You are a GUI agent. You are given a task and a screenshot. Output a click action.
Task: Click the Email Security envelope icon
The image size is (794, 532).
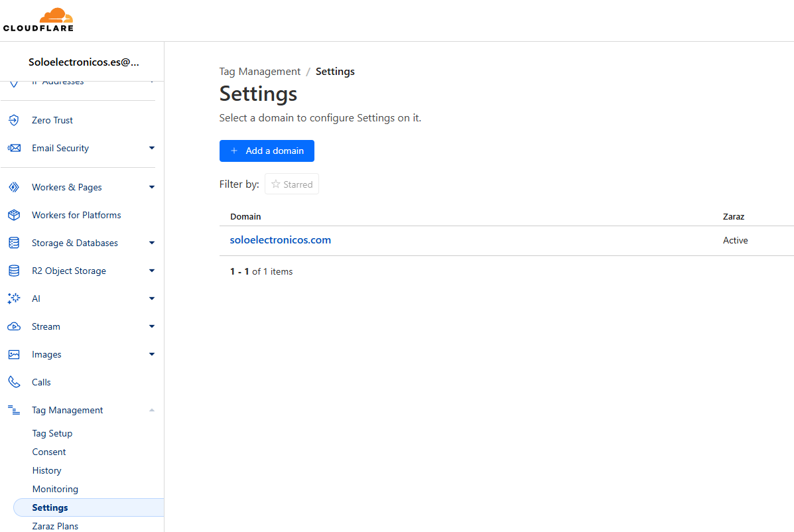(x=13, y=148)
